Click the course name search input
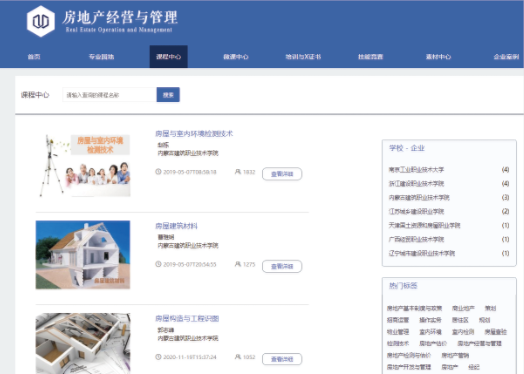 pyautogui.click(x=110, y=95)
